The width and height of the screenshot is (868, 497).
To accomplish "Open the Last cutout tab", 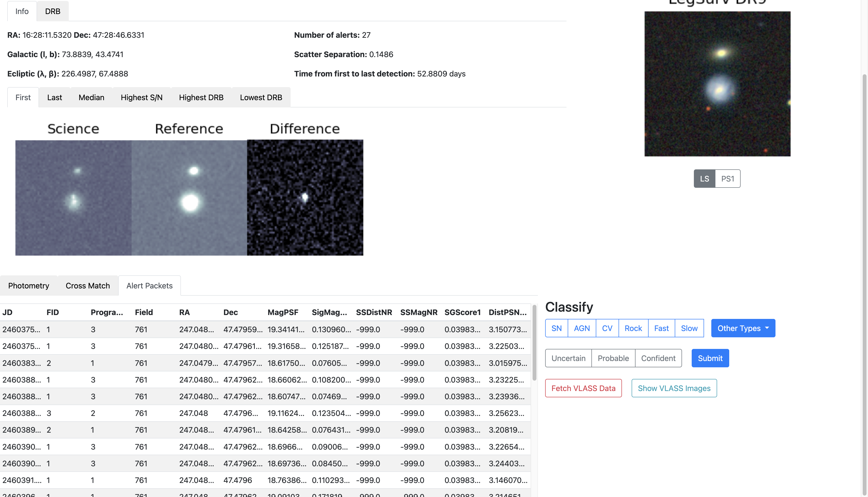I will tap(54, 97).
